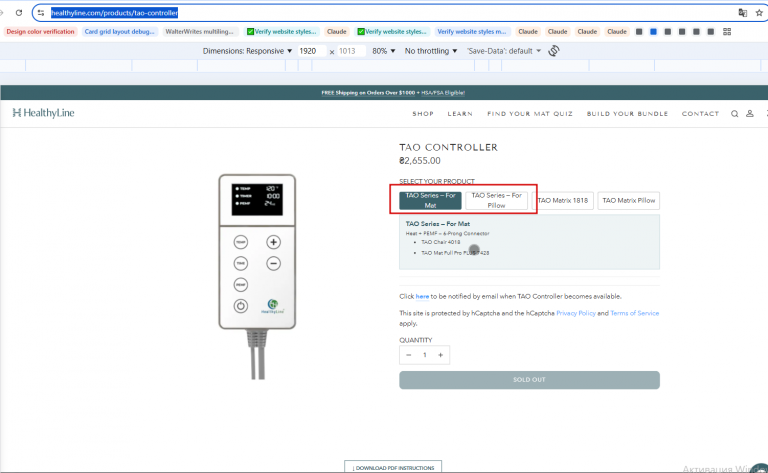
Task: Open the 80% zoom dropdown
Action: click(384, 51)
